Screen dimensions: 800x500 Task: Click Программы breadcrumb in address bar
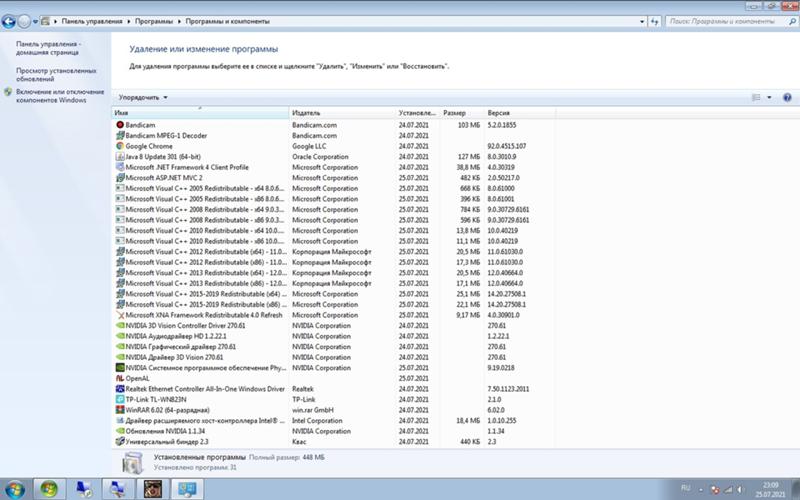[154, 21]
